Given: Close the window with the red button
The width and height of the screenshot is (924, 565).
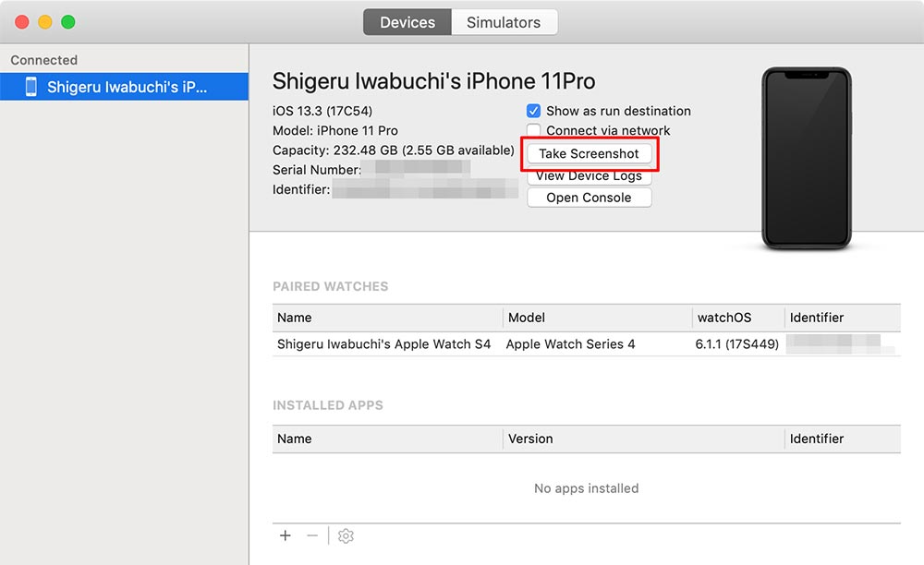Looking at the screenshot, I should (22, 22).
